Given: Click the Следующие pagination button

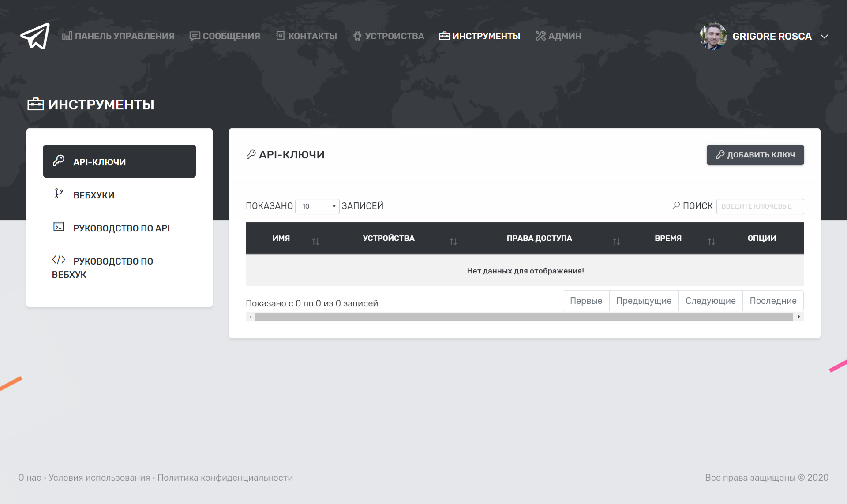Looking at the screenshot, I should [x=710, y=301].
